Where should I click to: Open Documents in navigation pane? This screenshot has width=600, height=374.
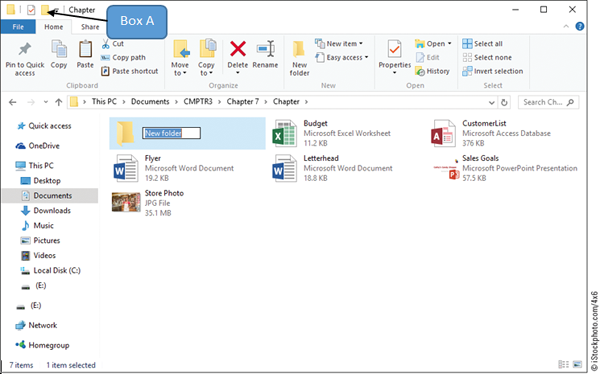(50, 196)
